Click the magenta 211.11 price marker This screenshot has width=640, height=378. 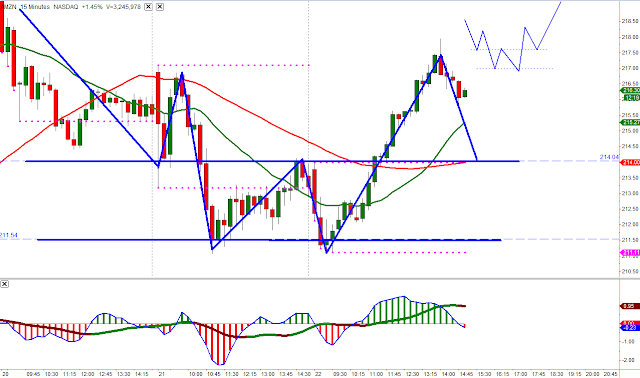[630, 253]
